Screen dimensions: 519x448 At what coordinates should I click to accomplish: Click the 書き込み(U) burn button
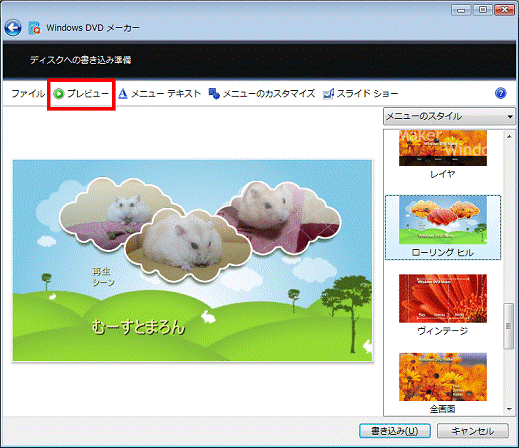tap(395, 431)
